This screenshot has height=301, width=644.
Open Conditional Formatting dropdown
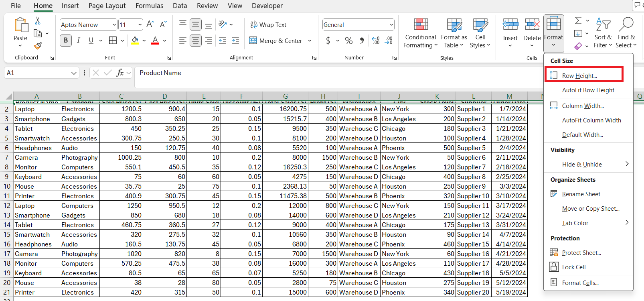pyautogui.click(x=420, y=33)
